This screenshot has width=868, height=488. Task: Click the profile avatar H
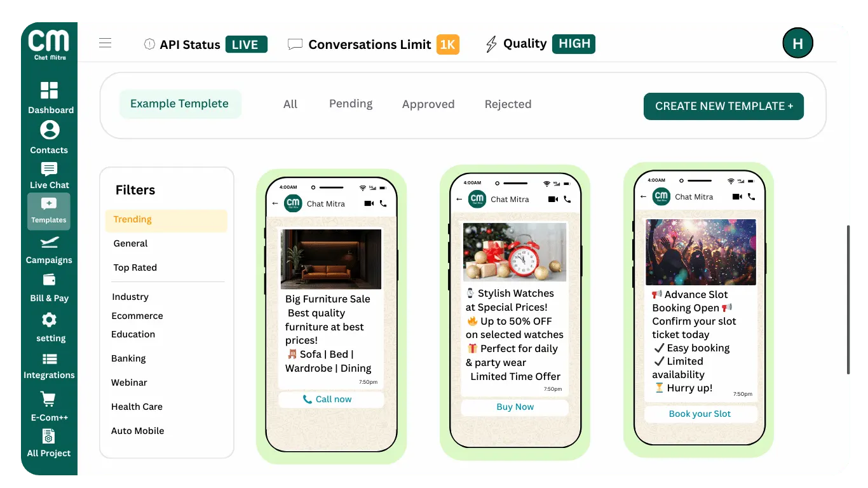pyautogui.click(x=797, y=43)
